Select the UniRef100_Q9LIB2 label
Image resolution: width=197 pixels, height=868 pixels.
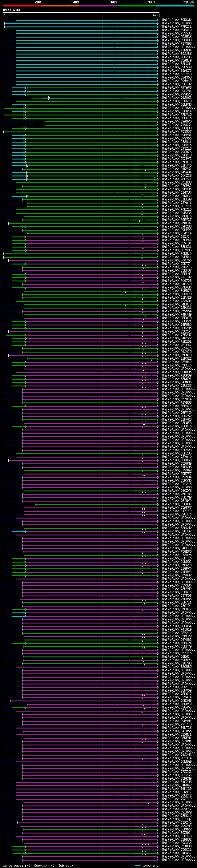(x=177, y=84)
